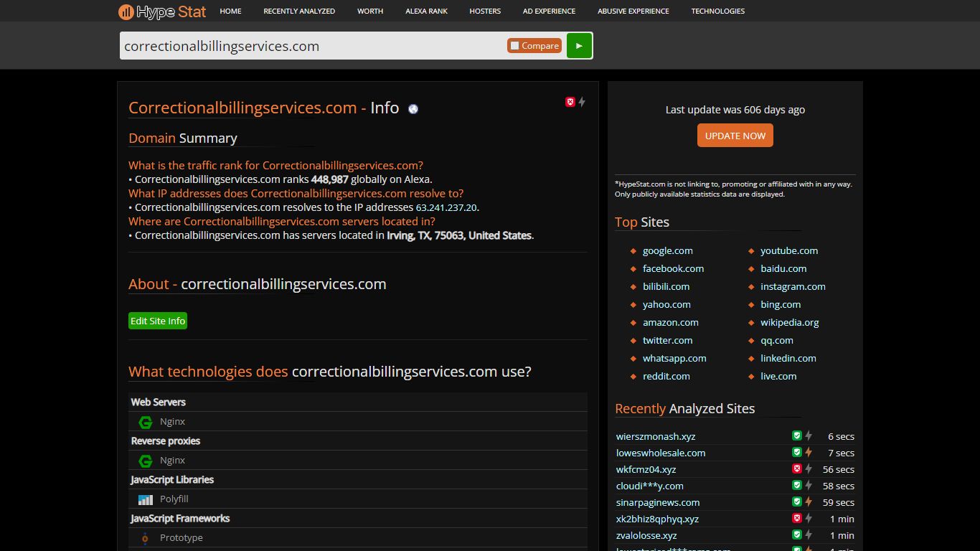
Task: Open the ALEXA RANK menu item
Action: [426, 11]
